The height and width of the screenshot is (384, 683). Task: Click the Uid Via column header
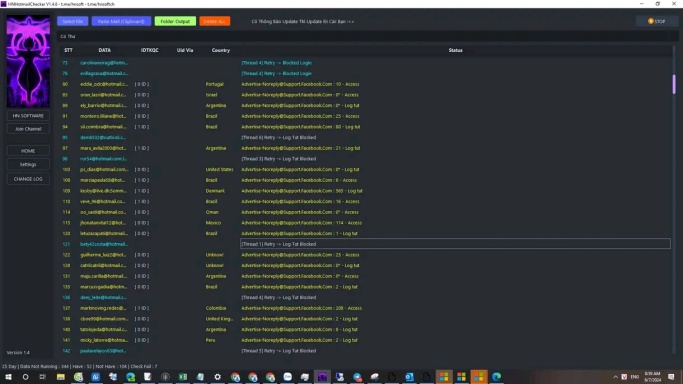tap(185, 50)
